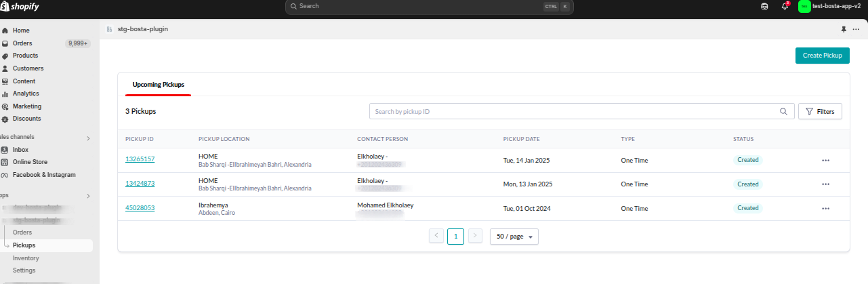Select page 1 in pagination
Screen dimensions: 868x284
456,236
